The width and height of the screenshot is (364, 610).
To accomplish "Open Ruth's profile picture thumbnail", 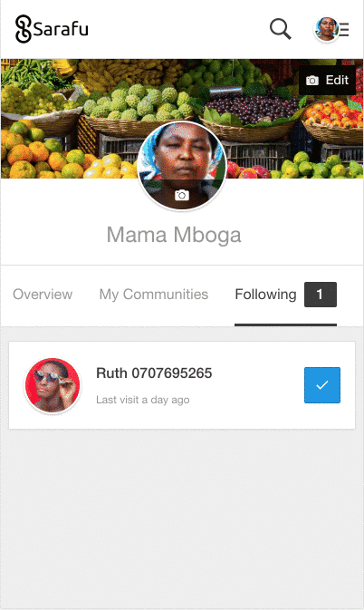I will click(x=53, y=385).
